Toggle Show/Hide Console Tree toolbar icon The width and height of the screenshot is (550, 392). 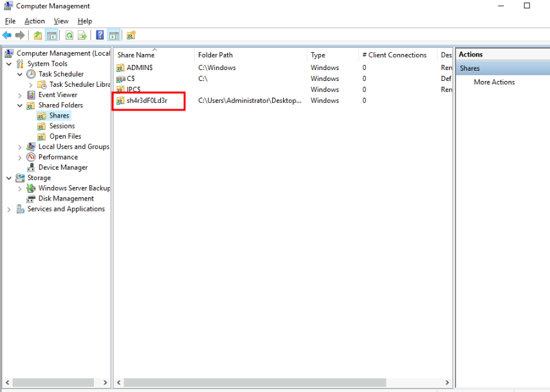51,35
